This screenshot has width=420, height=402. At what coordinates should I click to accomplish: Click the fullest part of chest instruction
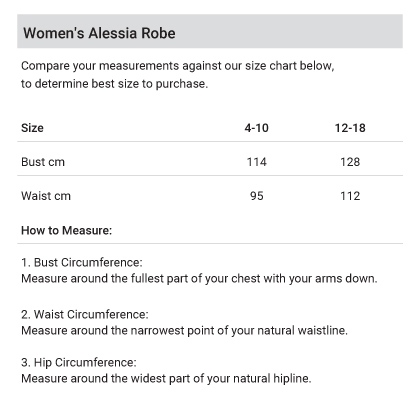click(199, 278)
